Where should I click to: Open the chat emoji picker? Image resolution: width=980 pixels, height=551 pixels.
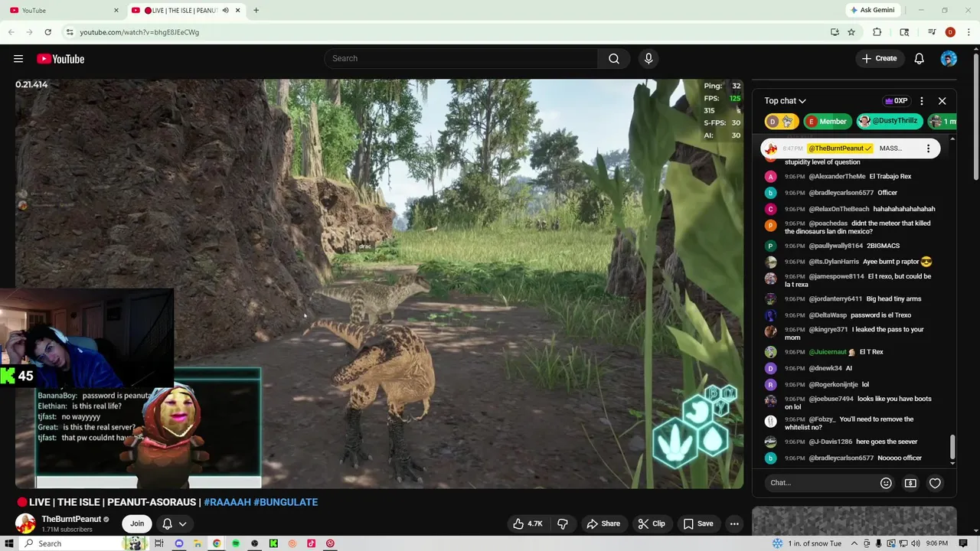click(886, 483)
